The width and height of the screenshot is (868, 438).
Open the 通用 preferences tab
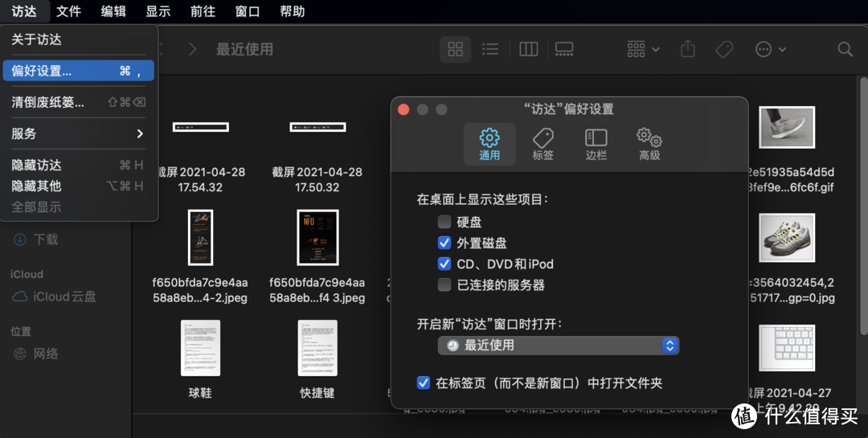pyautogui.click(x=489, y=144)
